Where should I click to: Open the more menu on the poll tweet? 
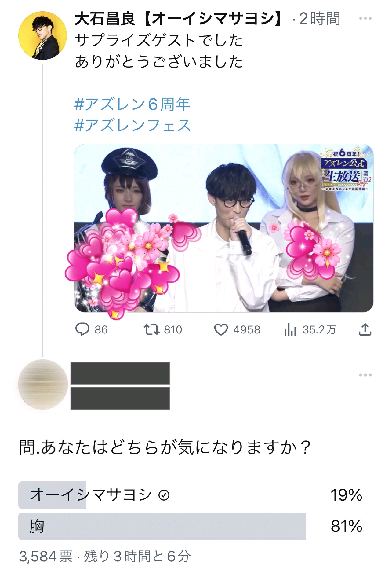365,375
